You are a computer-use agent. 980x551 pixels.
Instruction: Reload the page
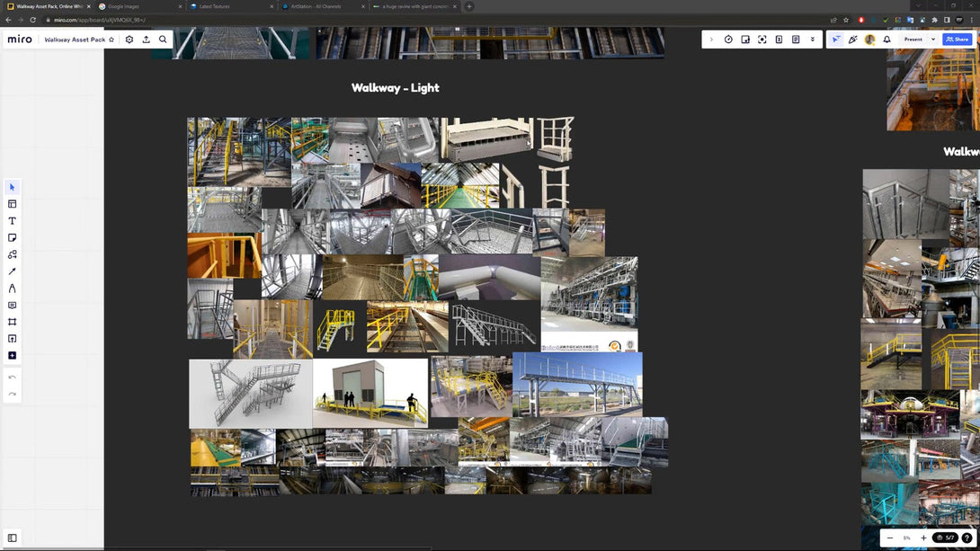[33, 20]
